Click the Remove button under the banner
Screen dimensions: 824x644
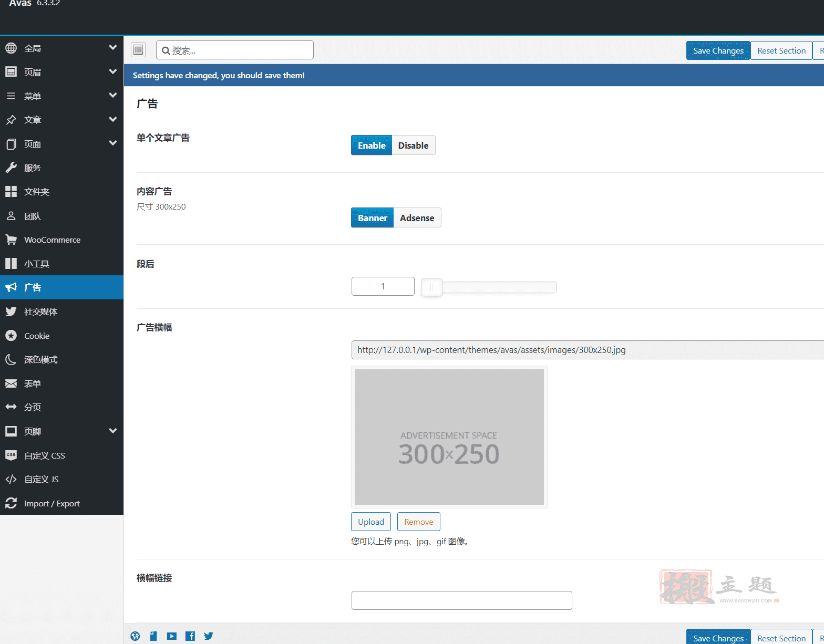(x=419, y=522)
